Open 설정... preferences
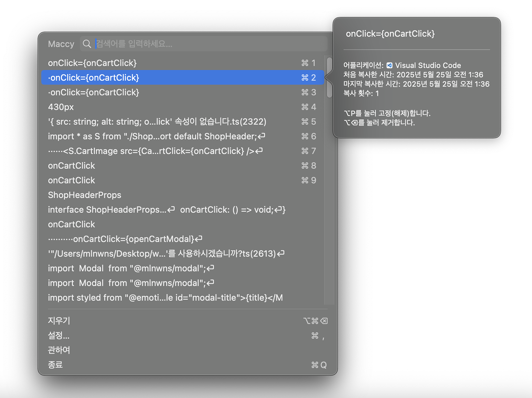This screenshot has height=398, width=532. point(59,335)
